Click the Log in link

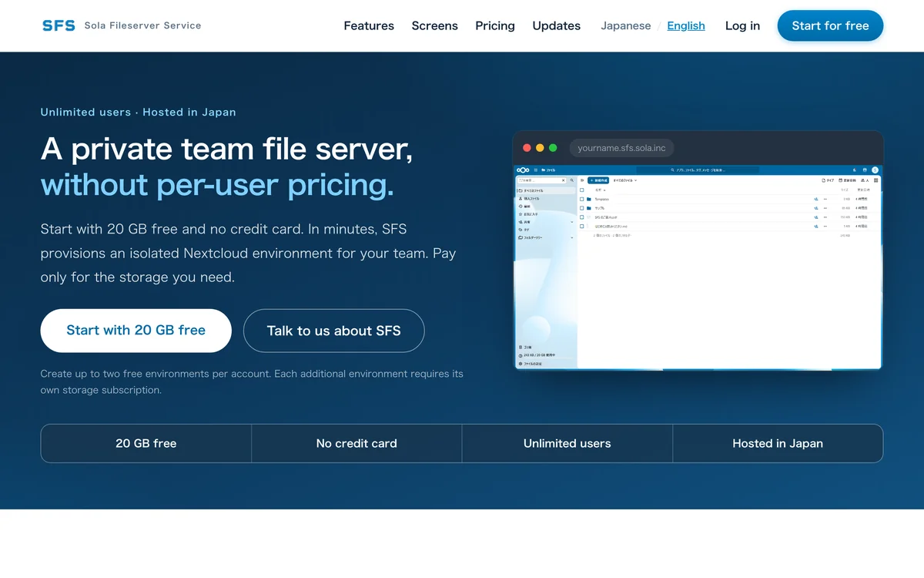742,25
